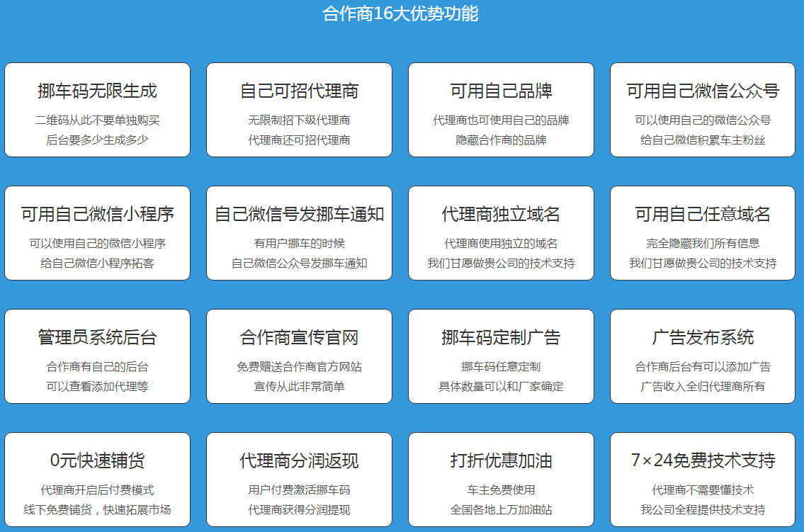
Task: Click the 广告收入全归代理商所有 description line
Action: pos(703,387)
